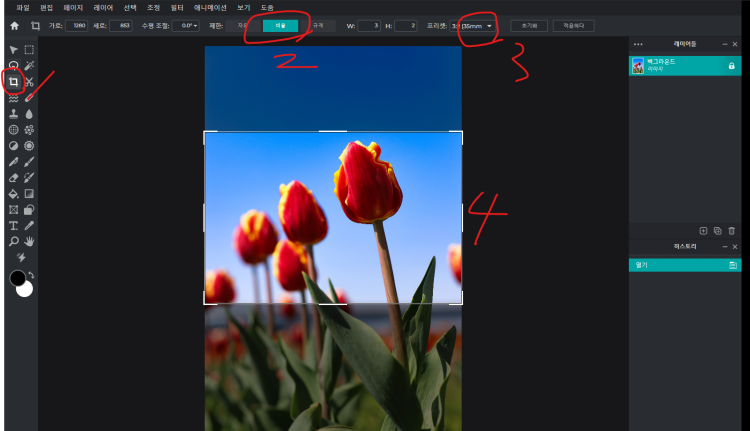The height and width of the screenshot is (431, 750).
Task: Choose the Marquee selection tool
Action: pyautogui.click(x=29, y=49)
